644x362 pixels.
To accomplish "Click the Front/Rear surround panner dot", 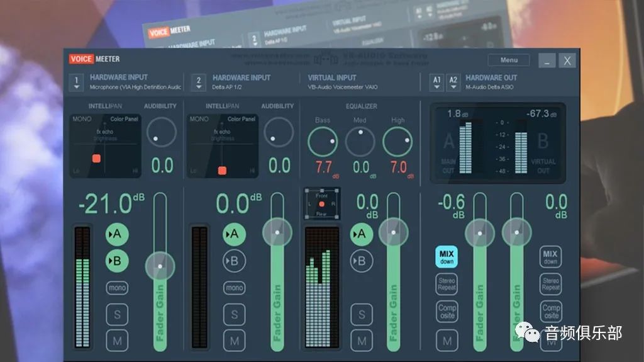I will (x=322, y=204).
